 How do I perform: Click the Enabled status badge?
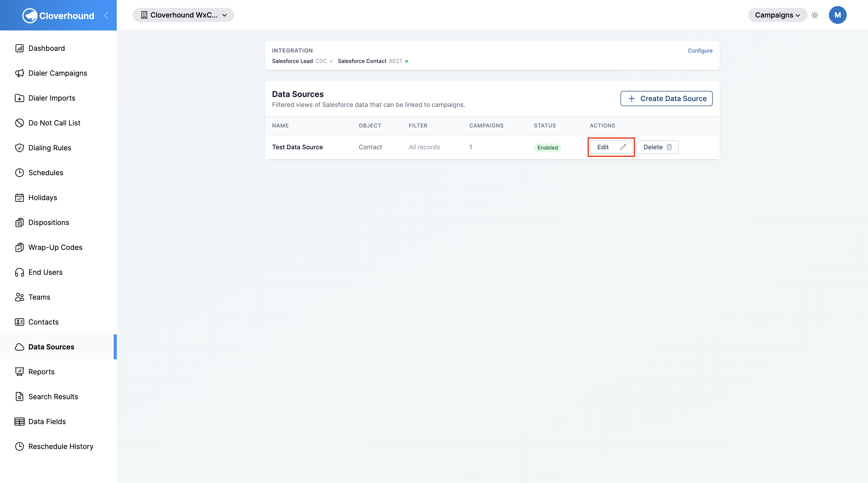(x=547, y=148)
